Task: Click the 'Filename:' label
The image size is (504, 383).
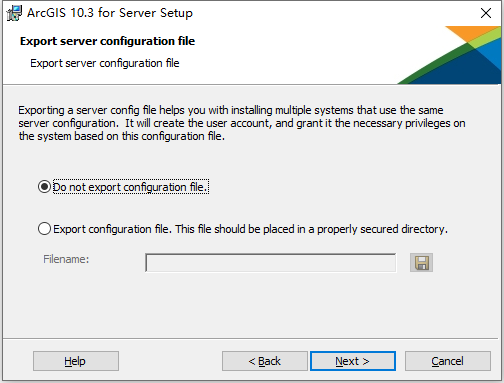Action: pos(66,259)
